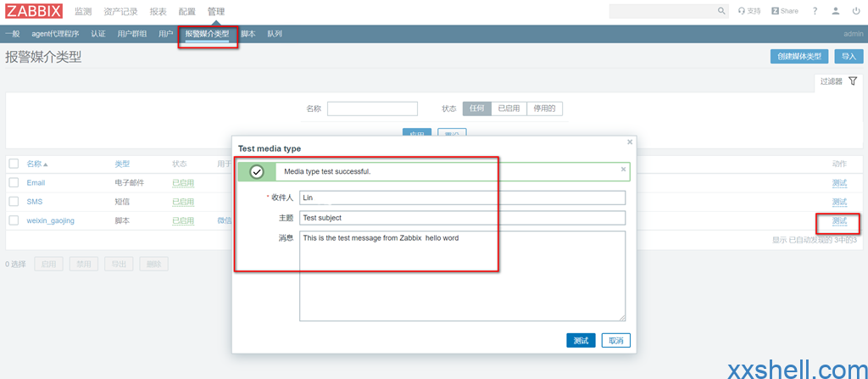Viewport: 868px width, 379px height.
Task: Close the Test media type dialog
Action: point(630,142)
